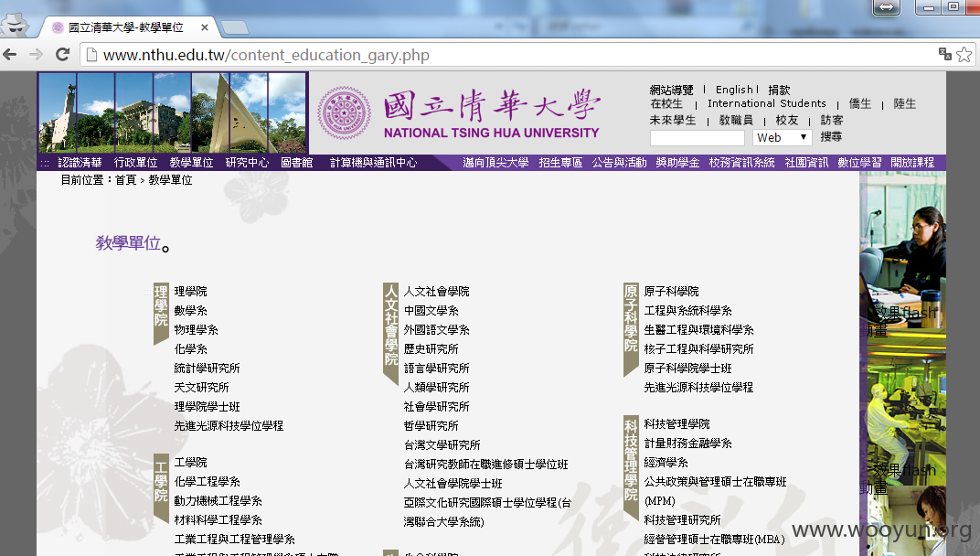Viewport: 980px width, 556px height.
Task: Click the 捐款 donate link
Action: (780, 90)
